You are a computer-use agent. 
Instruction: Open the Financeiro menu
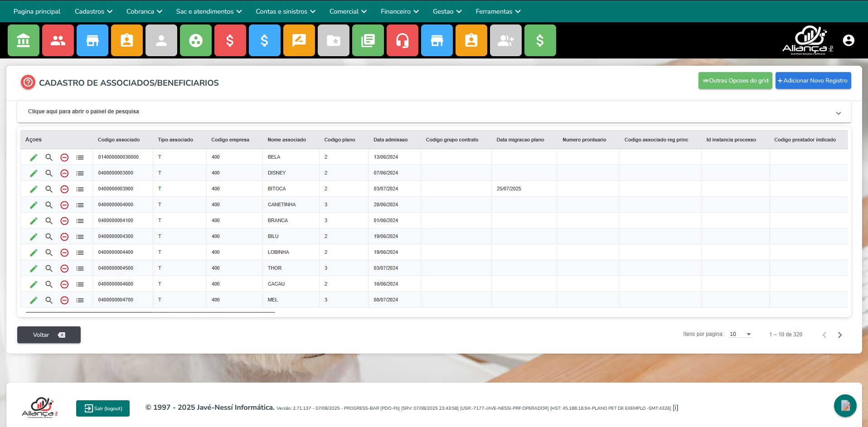click(x=399, y=11)
